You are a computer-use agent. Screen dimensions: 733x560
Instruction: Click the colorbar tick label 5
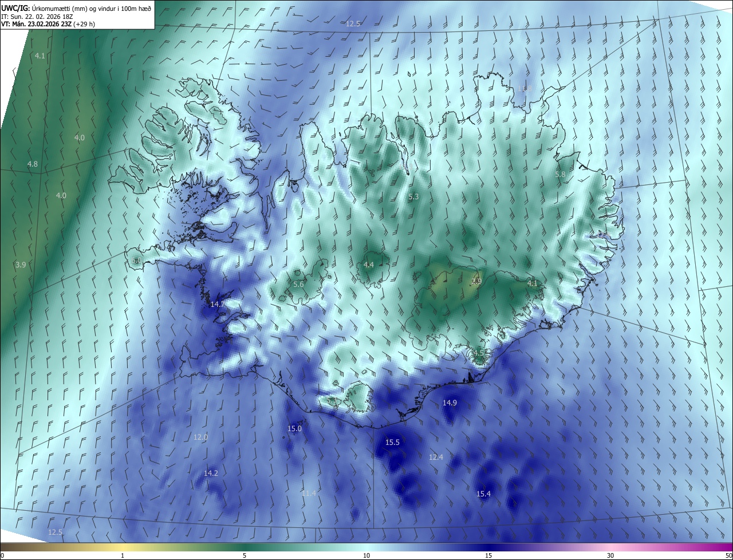pos(245,555)
